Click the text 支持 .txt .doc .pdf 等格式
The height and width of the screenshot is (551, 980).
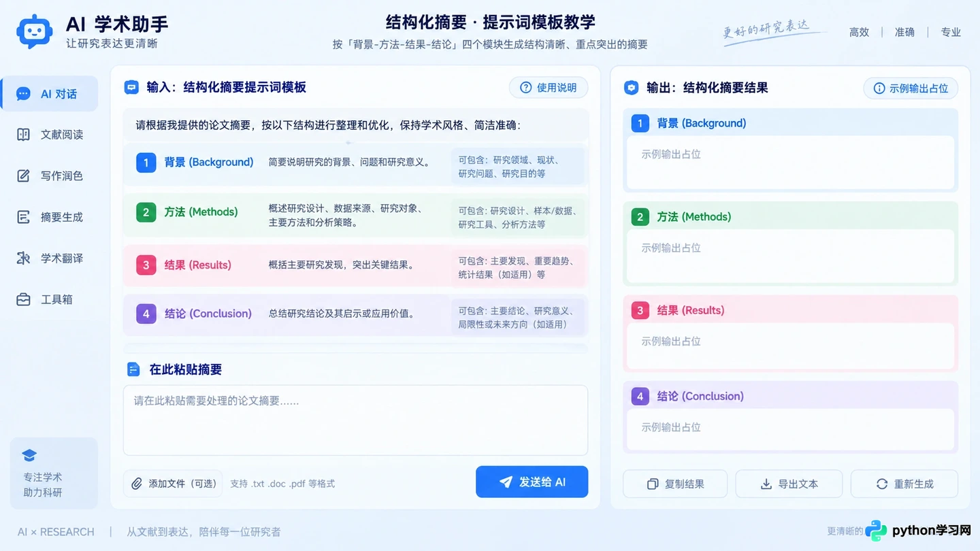pyautogui.click(x=282, y=484)
